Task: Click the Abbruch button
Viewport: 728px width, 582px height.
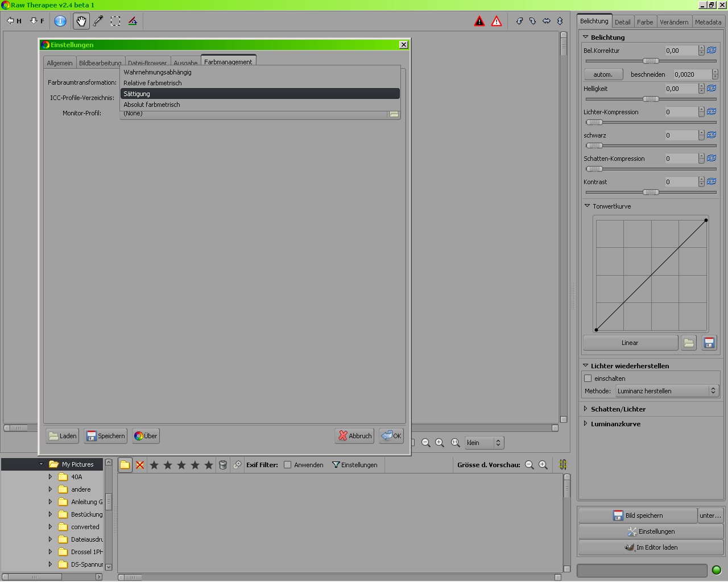Action: [x=354, y=436]
